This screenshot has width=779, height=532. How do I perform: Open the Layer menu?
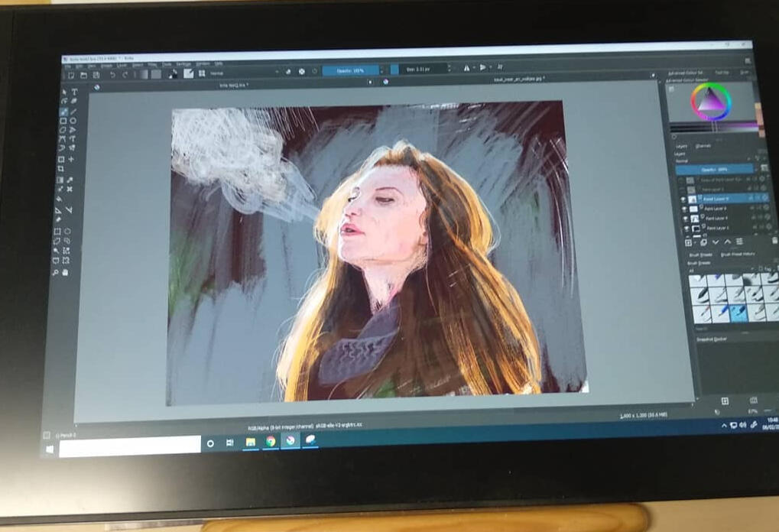coord(122,66)
